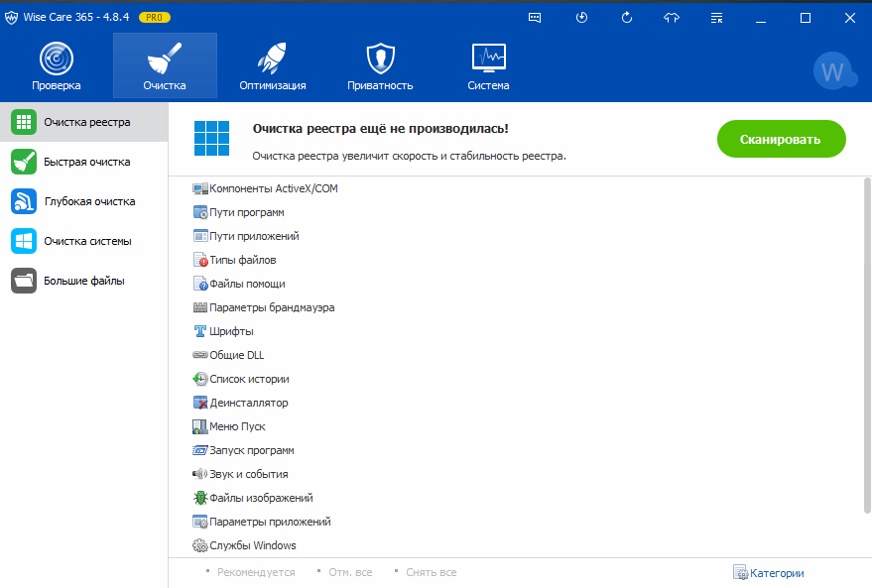This screenshot has width=872, height=588.
Task: Click the vertical scrollbar of the category list
Action: [867, 346]
